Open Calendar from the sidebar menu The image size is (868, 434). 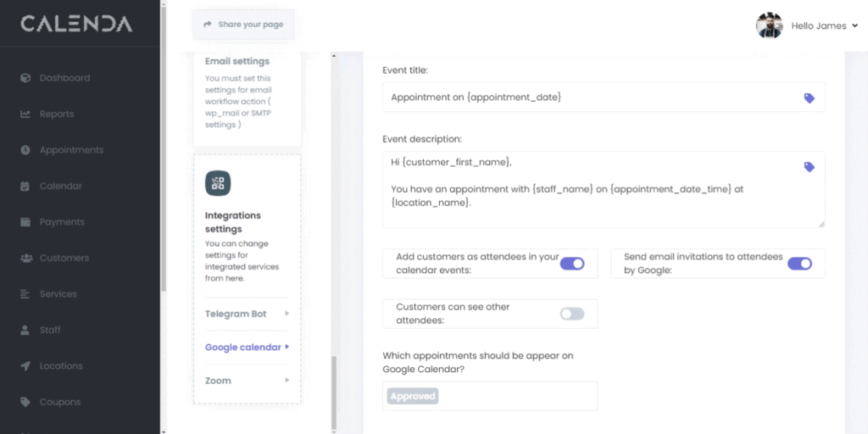(x=60, y=186)
